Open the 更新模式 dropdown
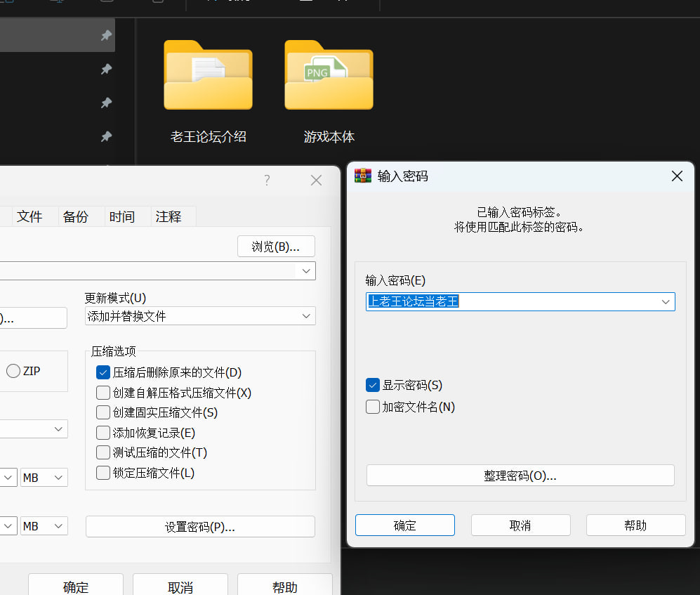700x595 pixels. tap(200, 316)
